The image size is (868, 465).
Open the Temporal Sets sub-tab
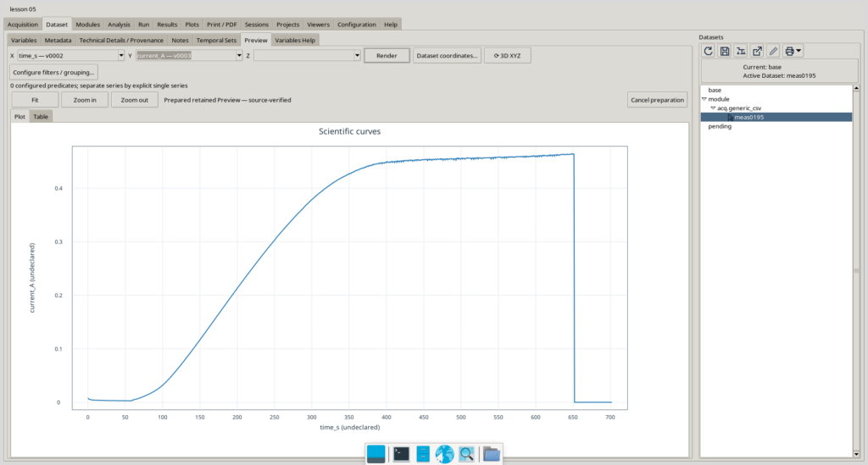click(216, 41)
